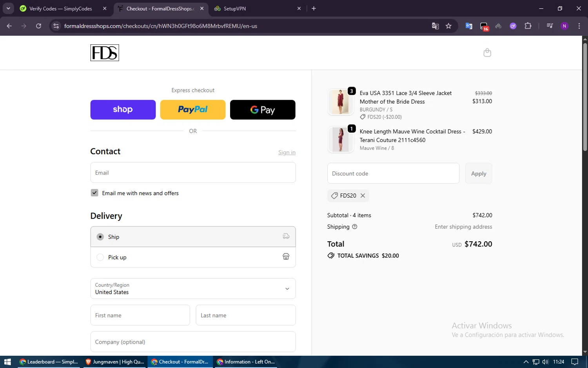Focus the Email input field
Image resolution: width=588 pixels, height=368 pixels.
click(193, 172)
